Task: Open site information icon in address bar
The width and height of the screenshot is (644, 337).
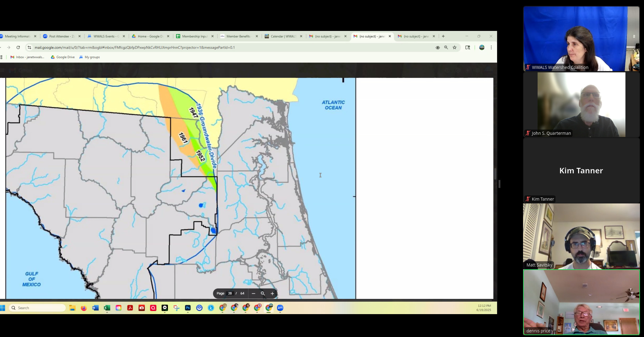Action: 29,47
